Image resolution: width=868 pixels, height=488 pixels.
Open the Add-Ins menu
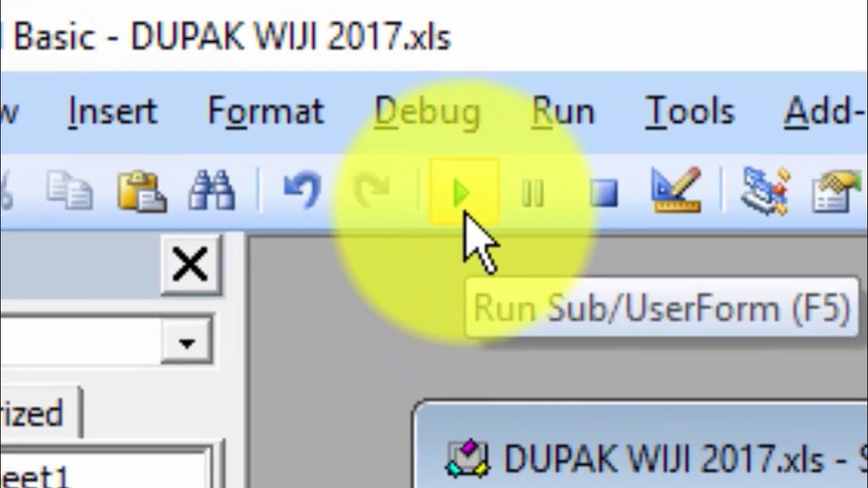point(825,112)
